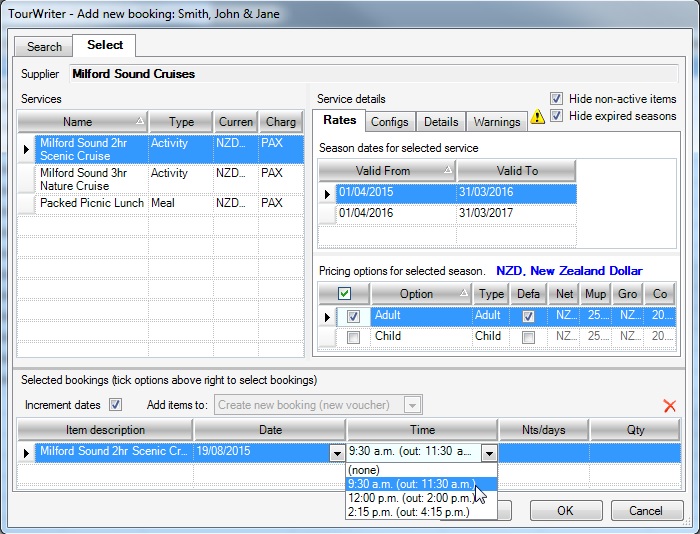Open the Configs tab
700x534 pixels.
[389, 122]
